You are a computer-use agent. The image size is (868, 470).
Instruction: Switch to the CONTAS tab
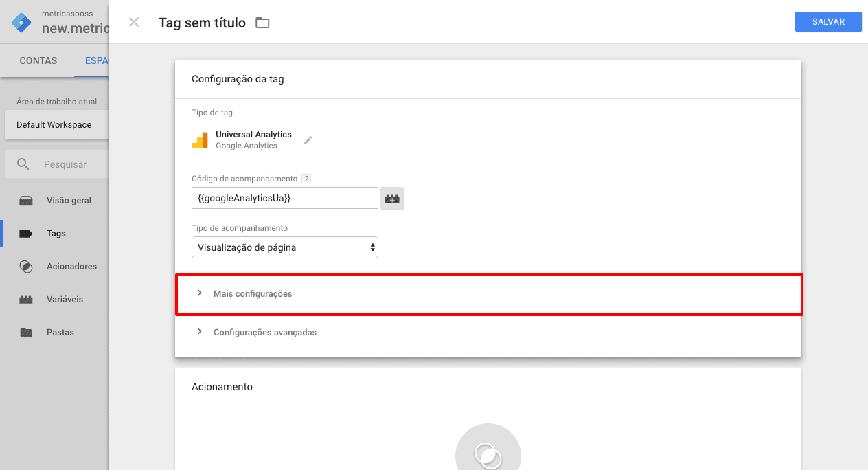click(38, 60)
